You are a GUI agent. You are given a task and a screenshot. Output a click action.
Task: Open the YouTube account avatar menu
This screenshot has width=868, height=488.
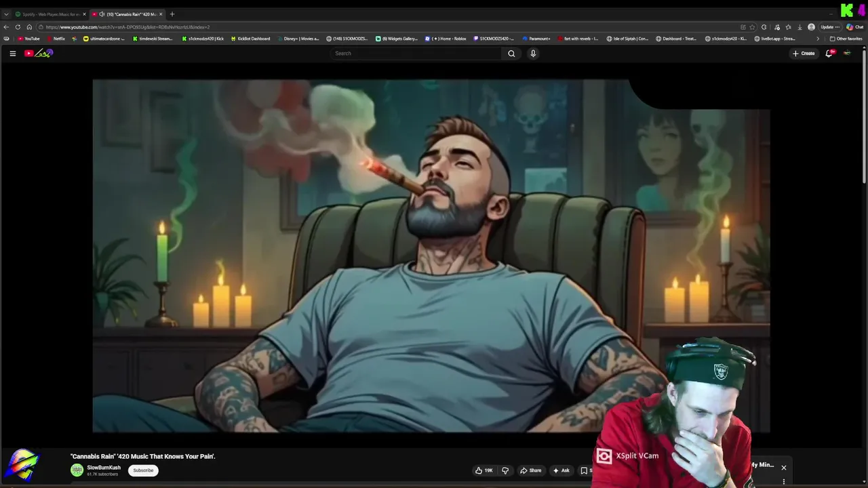[x=847, y=54]
